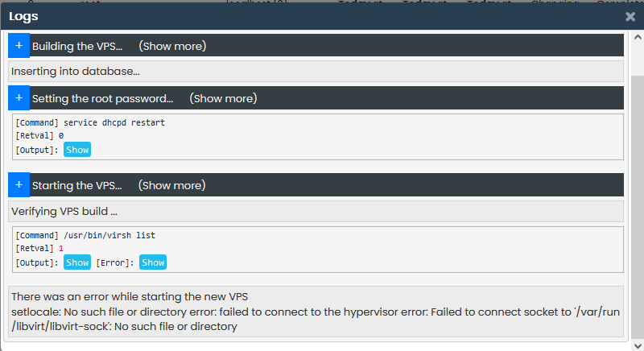The image size is (644, 351).
Task: Select the Verifying VPS build row
Action: pos(64,212)
